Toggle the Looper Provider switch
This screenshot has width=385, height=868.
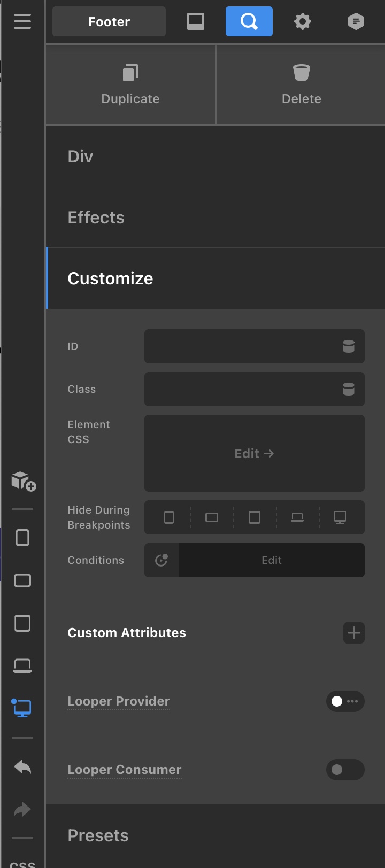point(345,701)
